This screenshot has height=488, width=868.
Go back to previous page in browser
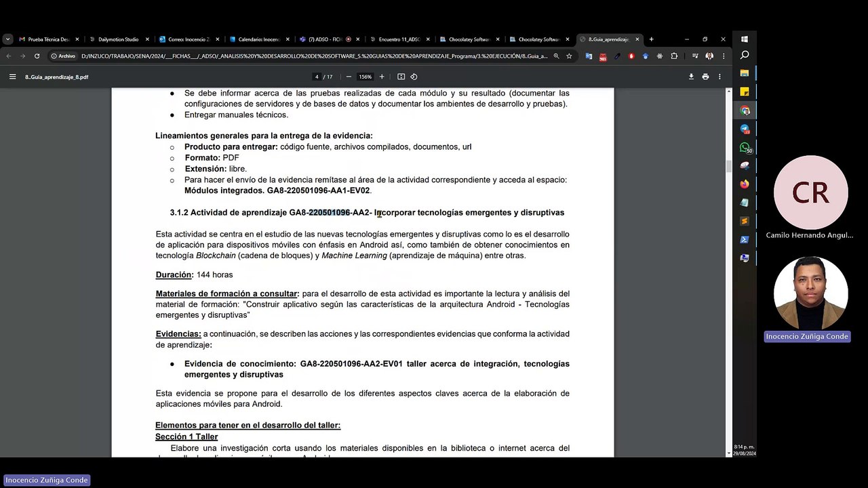click(x=8, y=56)
